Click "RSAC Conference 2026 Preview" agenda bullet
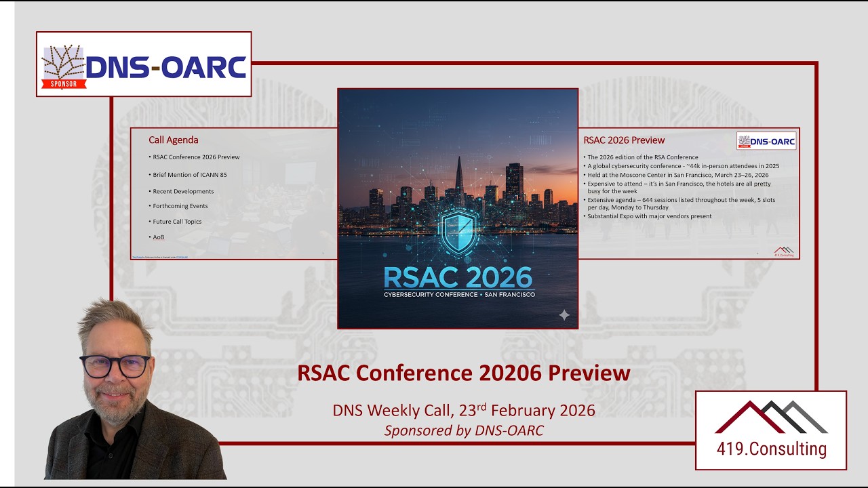Image resolution: width=868 pixels, height=488 pixels. (x=195, y=157)
